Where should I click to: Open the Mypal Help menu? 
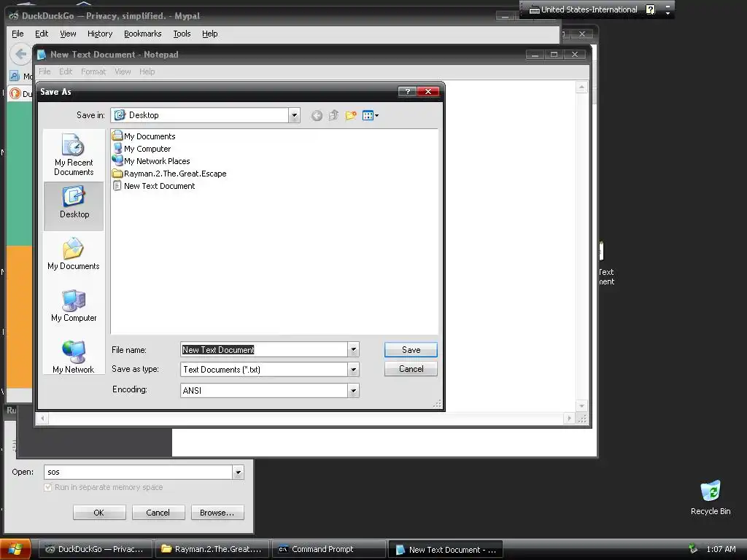[x=210, y=34]
